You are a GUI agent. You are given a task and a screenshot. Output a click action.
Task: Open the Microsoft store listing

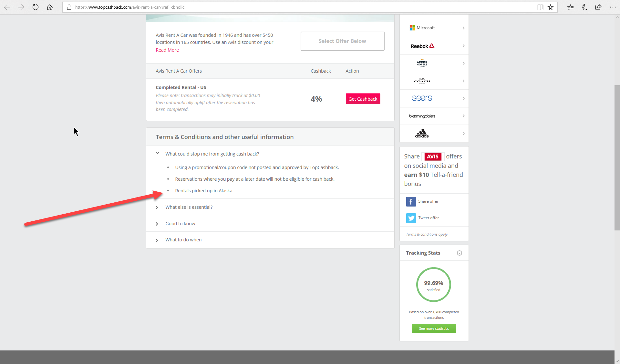click(x=434, y=28)
